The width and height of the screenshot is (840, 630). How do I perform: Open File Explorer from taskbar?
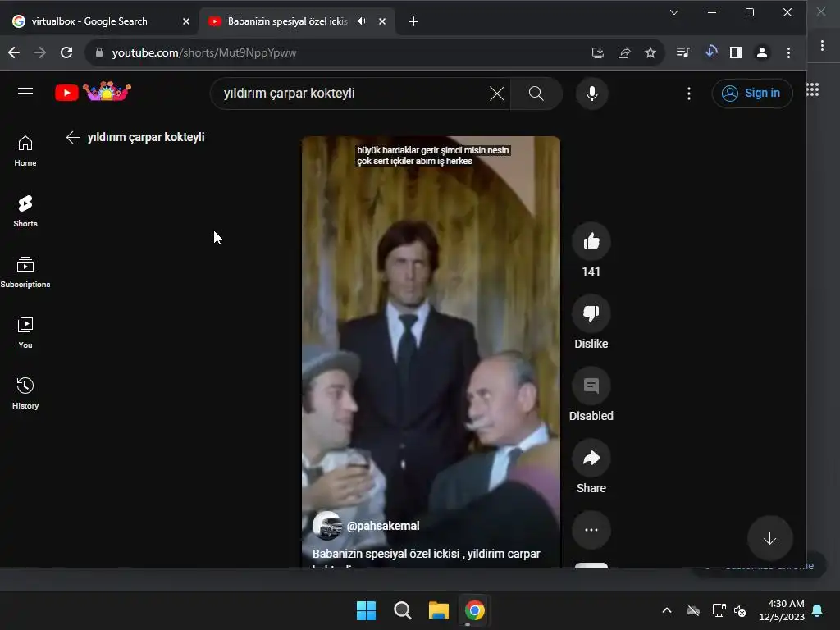(x=439, y=610)
